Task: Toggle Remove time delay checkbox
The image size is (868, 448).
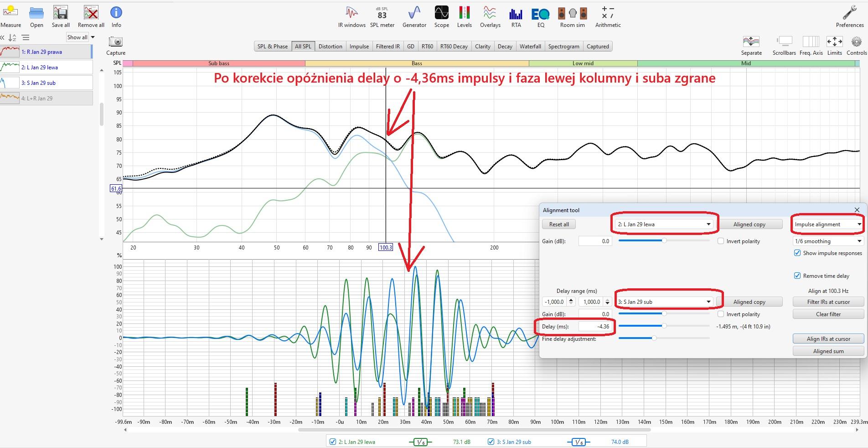Action: point(797,276)
